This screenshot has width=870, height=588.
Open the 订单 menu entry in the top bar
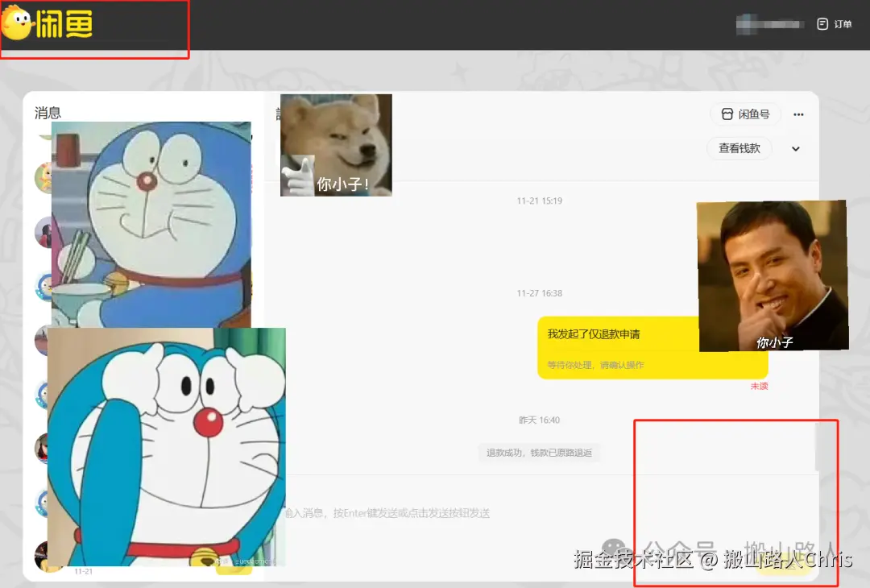click(x=843, y=23)
